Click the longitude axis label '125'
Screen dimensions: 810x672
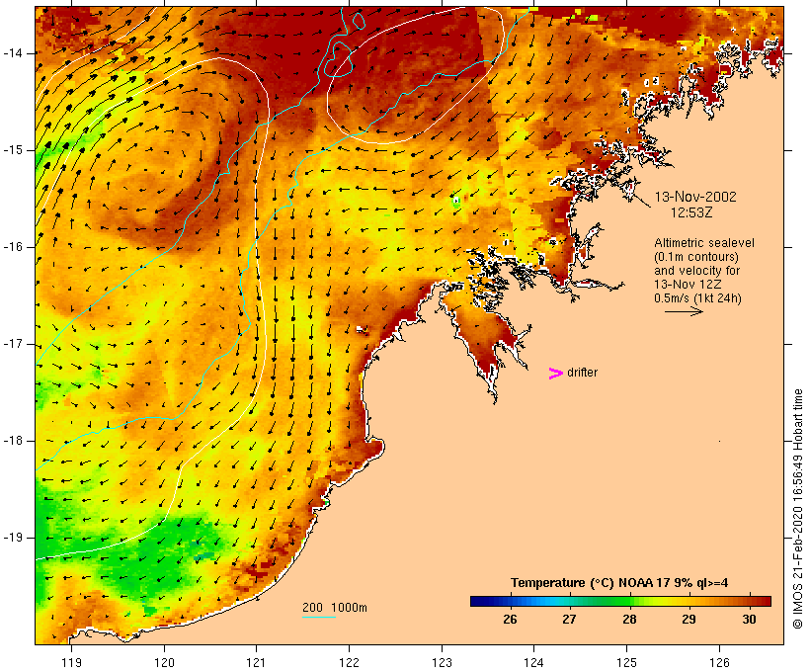click(627, 662)
